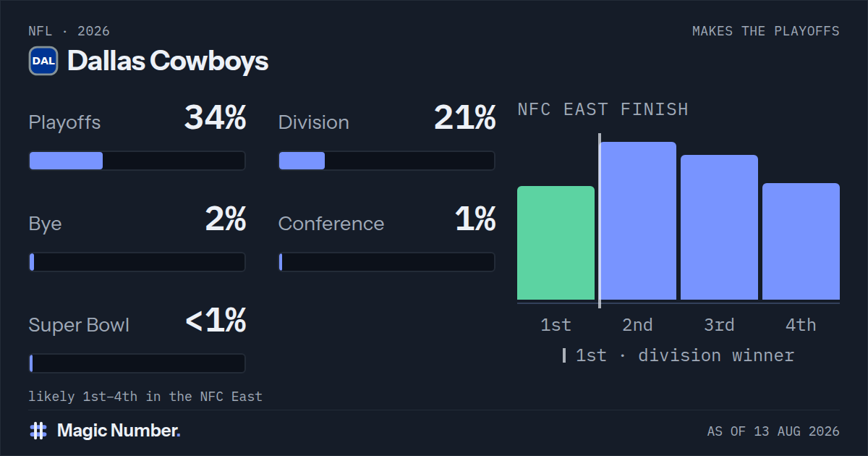Select the 3rd place finish bar
868x456 pixels.
[719, 227]
